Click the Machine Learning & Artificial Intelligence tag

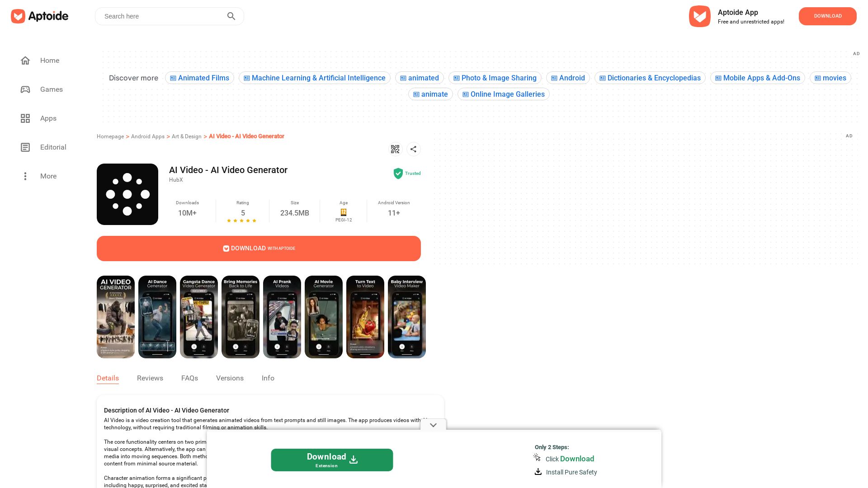[x=314, y=78]
